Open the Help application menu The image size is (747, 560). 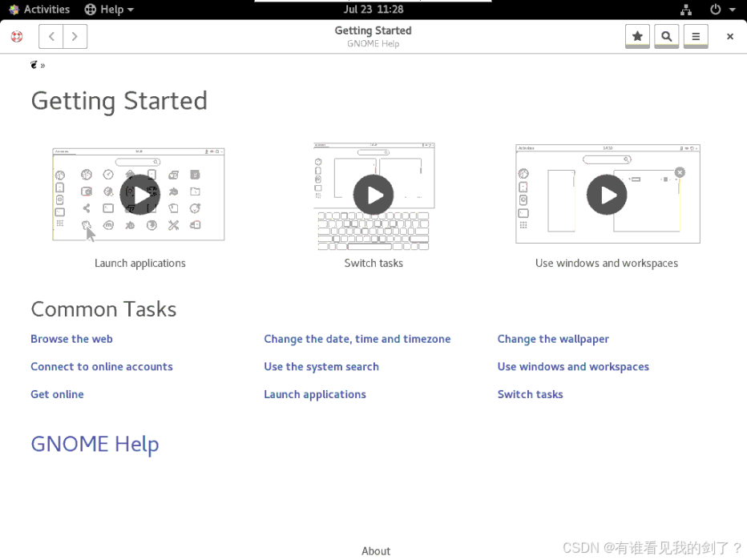(109, 10)
